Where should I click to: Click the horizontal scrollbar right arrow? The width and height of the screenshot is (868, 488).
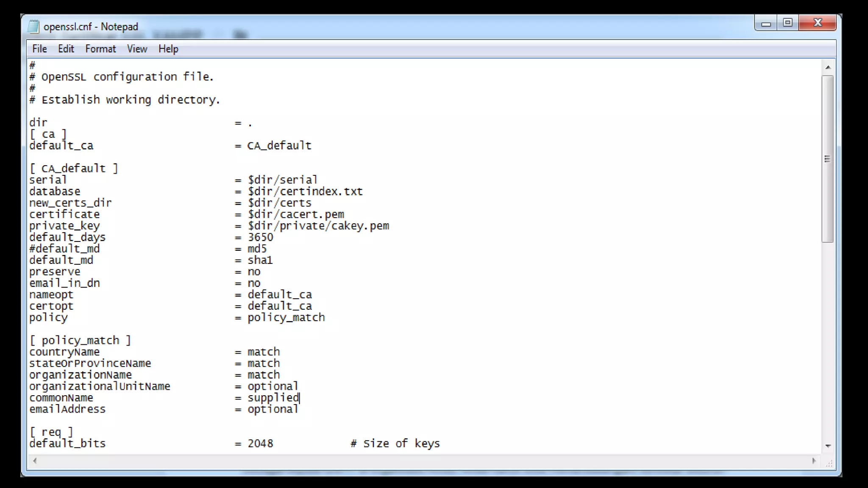pyautogui.click(x=814, y=461)
